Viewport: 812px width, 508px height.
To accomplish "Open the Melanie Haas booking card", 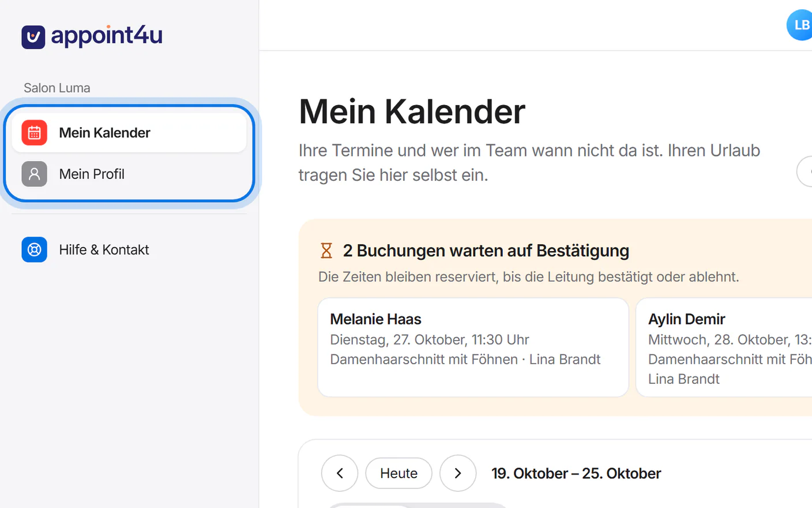I will (473, 348).
